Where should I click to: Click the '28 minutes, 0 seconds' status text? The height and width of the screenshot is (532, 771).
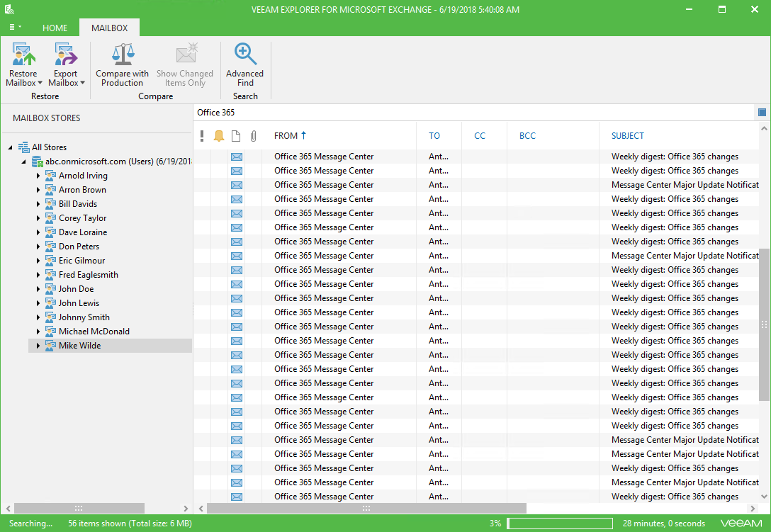point(664,523)
